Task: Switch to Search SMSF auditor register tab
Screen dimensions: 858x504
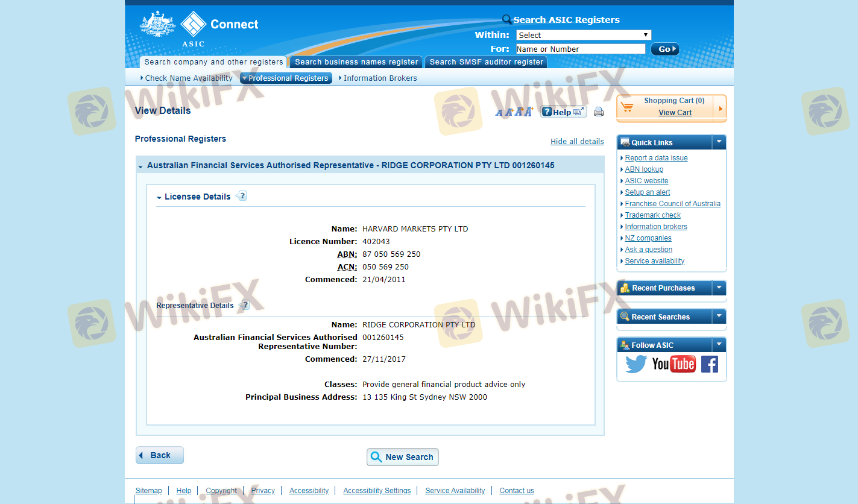Action: pos(486,62)
